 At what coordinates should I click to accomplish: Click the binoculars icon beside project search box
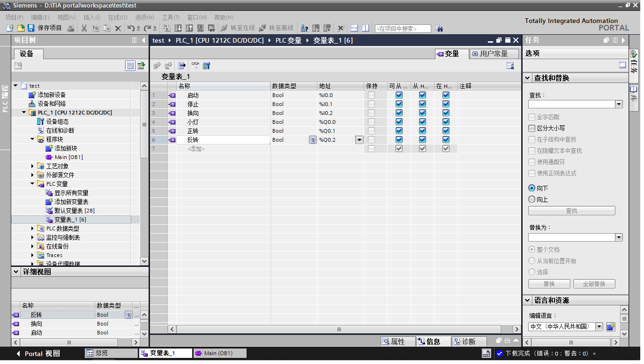439,28
